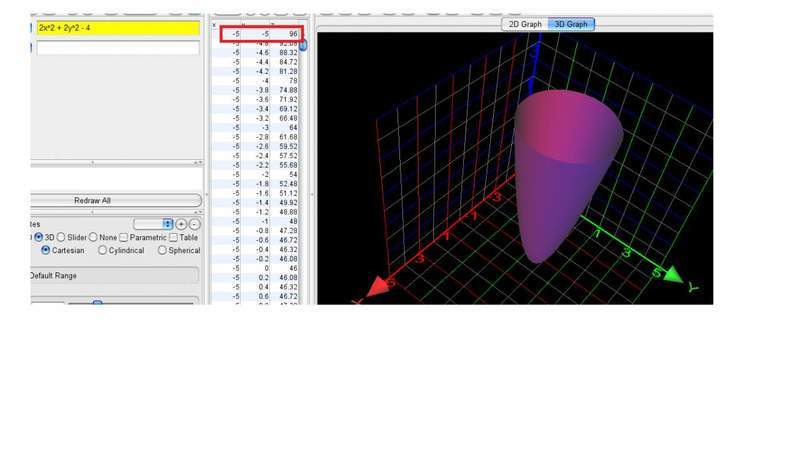Select the 3D radio button
This screenshot has height=450, width=800.
tap(39, 237)
